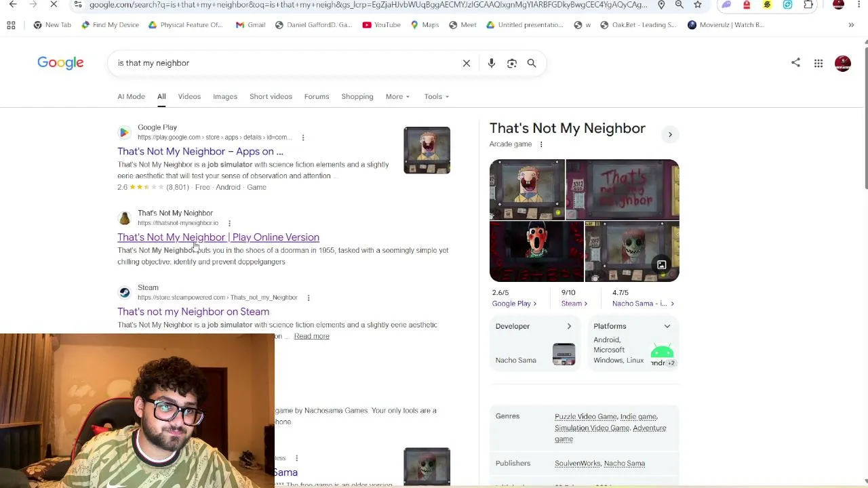Open the Physical Feature Of... bookmark

coord(185,25)
